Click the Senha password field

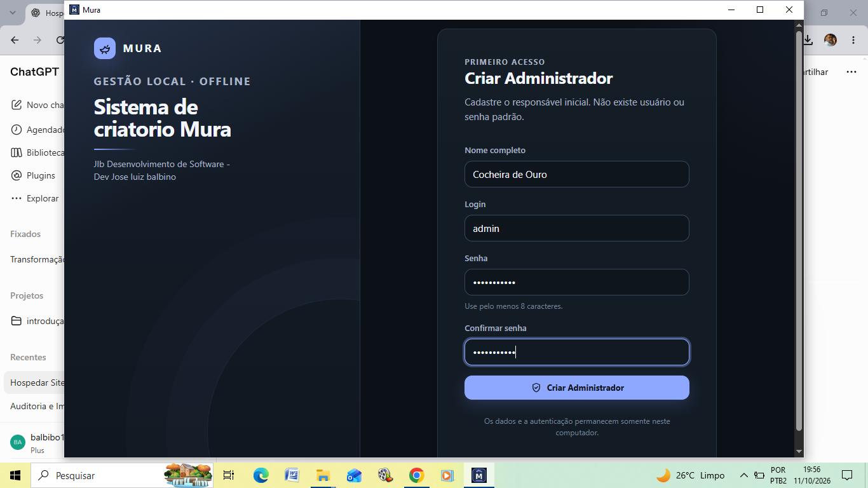pyautogui.click(x=576, y=282)
